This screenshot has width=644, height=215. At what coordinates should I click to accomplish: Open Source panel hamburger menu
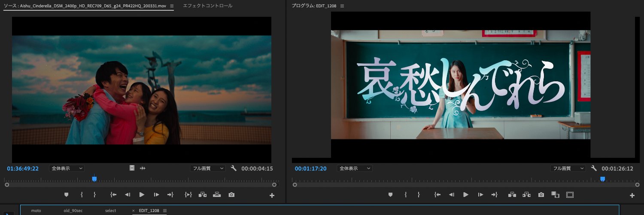pos(172,6)
